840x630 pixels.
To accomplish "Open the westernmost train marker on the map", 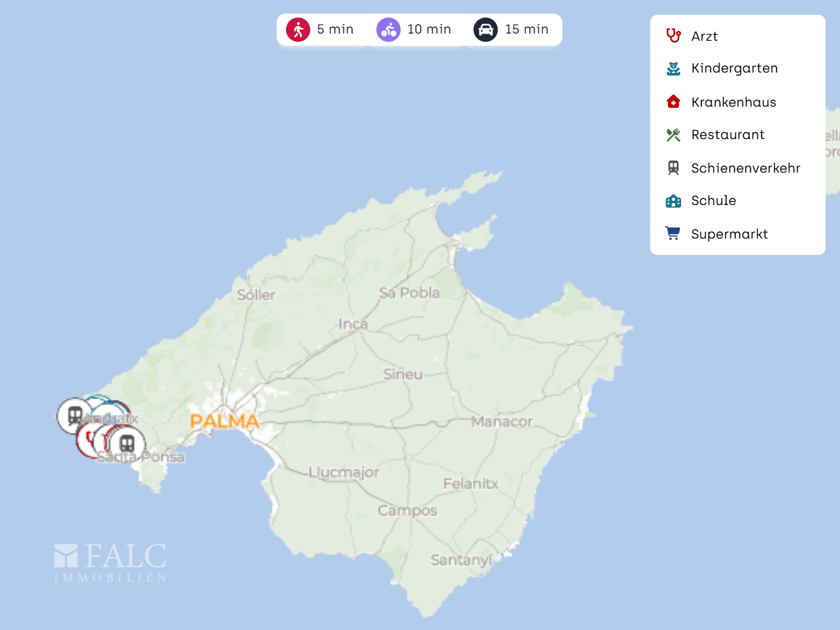I will pos(74,415).
